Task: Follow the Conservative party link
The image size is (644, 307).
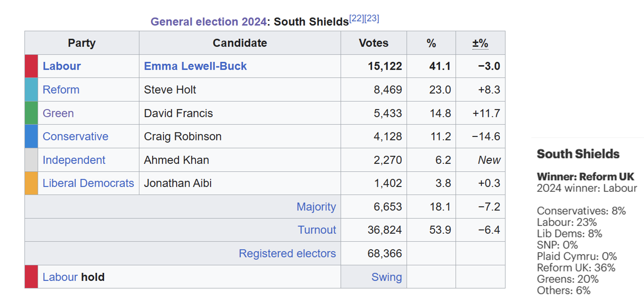Action: (75, 136)
